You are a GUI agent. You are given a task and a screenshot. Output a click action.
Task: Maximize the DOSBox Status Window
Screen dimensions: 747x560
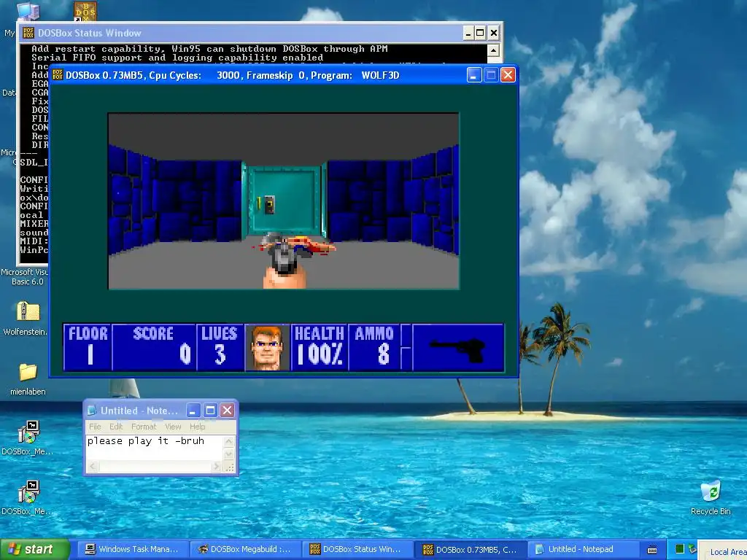tap(480, 33)
